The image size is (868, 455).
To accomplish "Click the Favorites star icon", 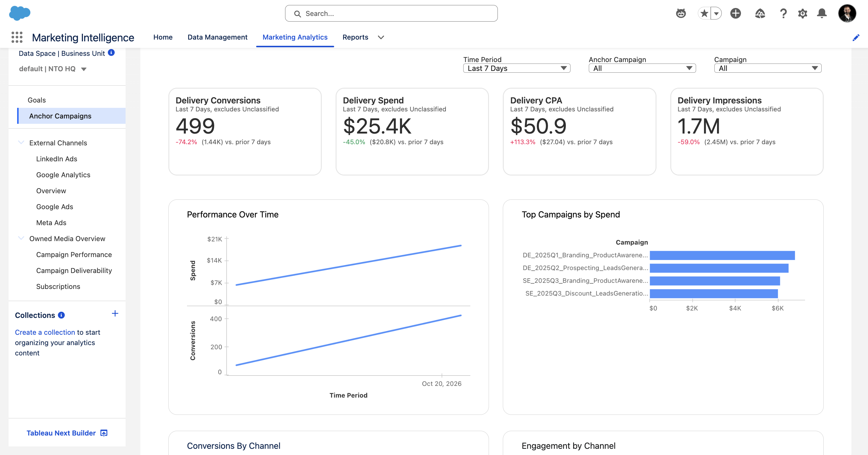I will 704,14.
